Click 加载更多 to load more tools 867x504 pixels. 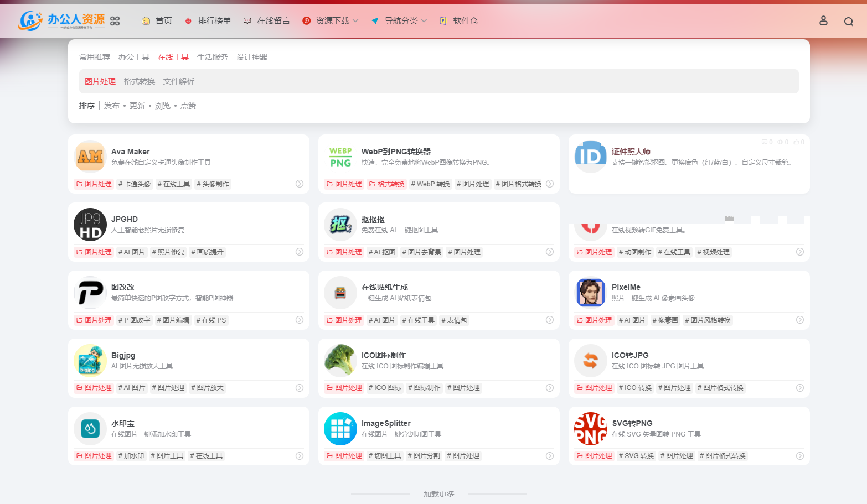(x=439, y=494)
